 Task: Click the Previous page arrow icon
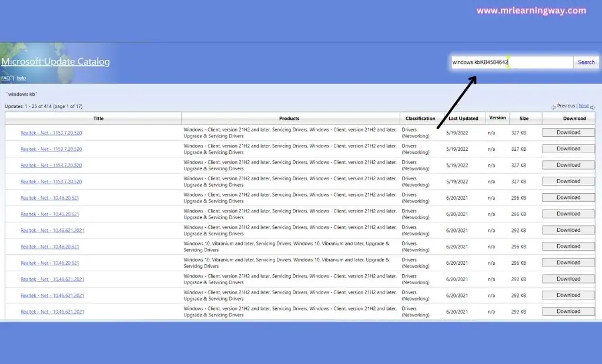click(x=554, y=106)
